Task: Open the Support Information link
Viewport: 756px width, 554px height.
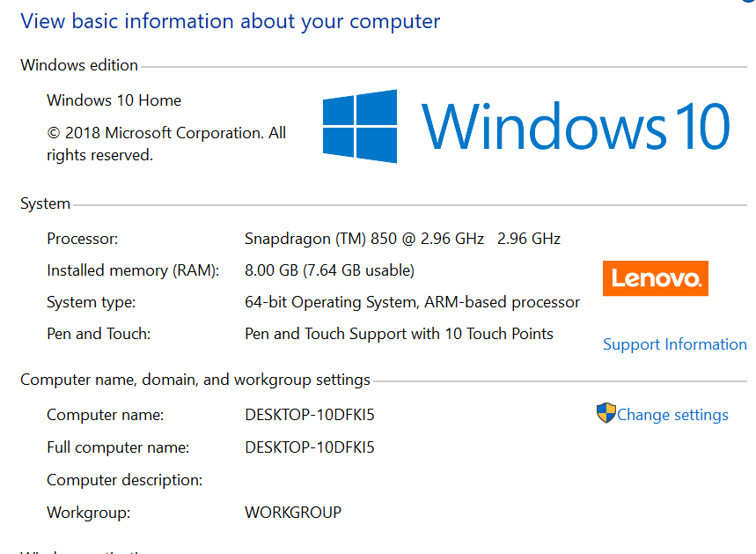Action: point(674,344)
